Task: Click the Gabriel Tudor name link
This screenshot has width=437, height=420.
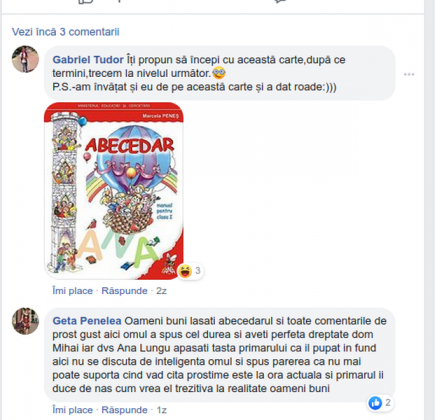Action: [x=88, y=60]
